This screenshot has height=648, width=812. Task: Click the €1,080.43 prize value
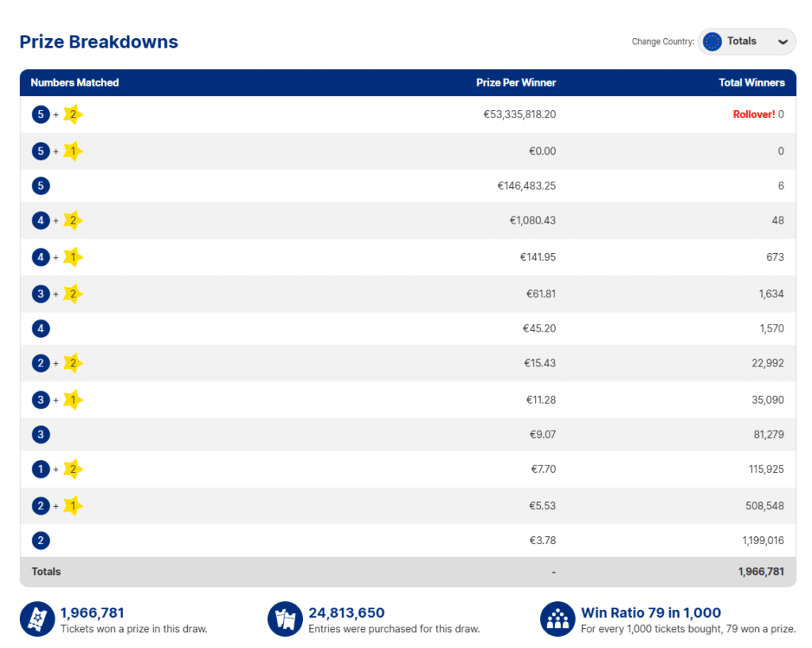(532, 220)
